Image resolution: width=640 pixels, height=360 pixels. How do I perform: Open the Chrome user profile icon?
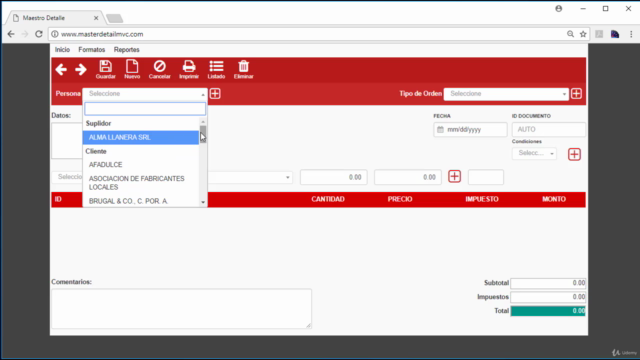(558, 9)
